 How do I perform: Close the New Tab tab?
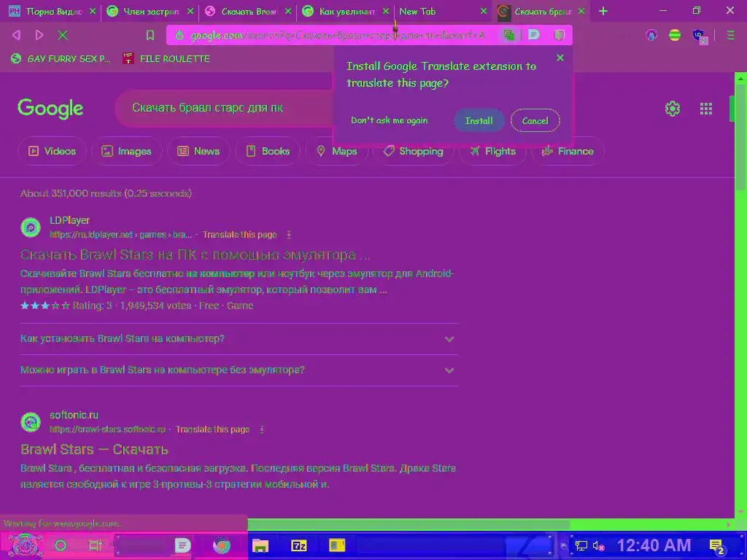point(484,11)
